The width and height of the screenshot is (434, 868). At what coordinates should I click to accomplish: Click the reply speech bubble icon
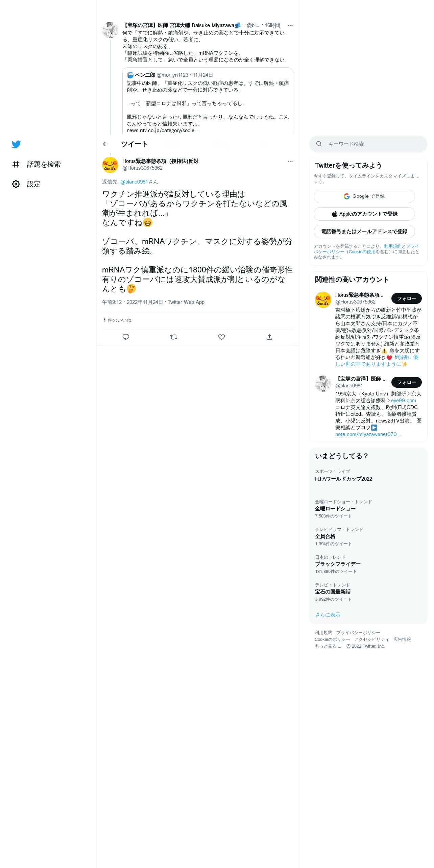point(126,337)
